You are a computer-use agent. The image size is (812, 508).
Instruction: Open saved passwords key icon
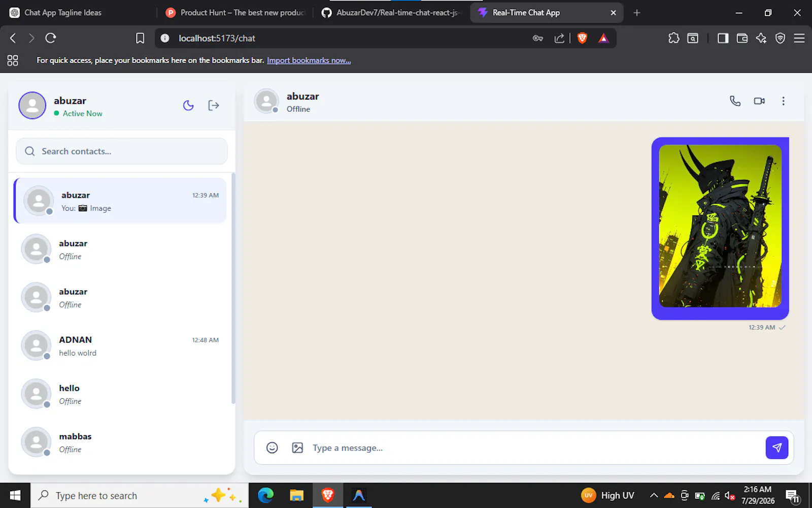tap(538, 38)
